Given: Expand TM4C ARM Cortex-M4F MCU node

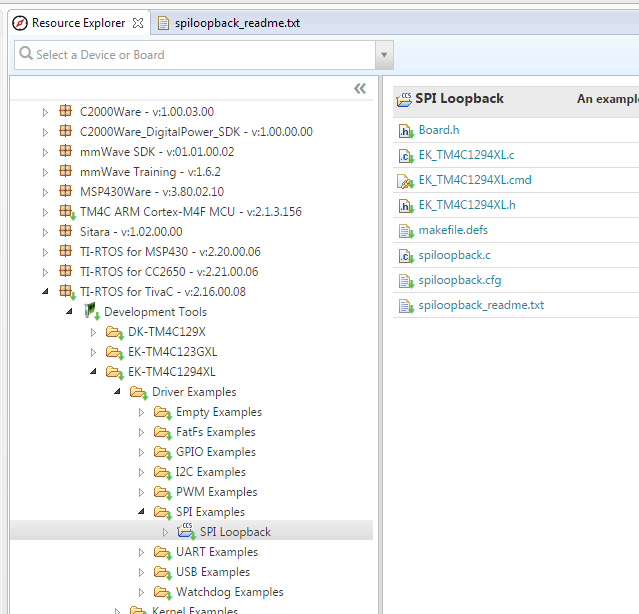Looking at the screenshot, I should coord(45,212).
